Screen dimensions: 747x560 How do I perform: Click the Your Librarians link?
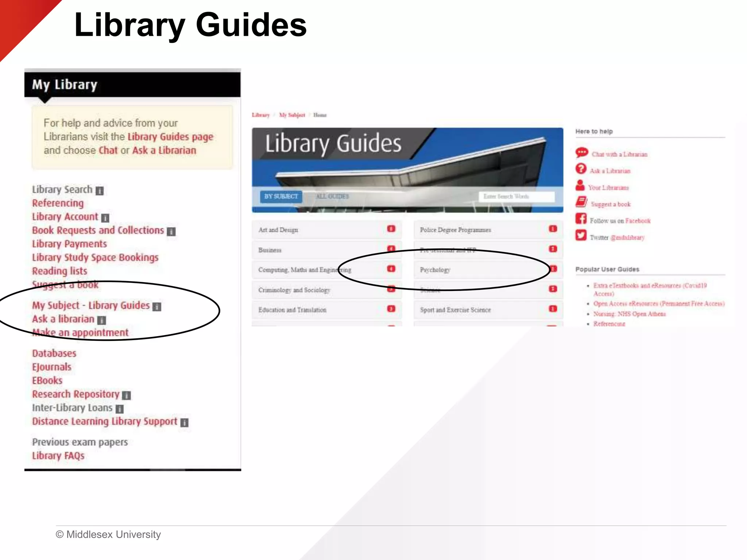pos(608,187)
